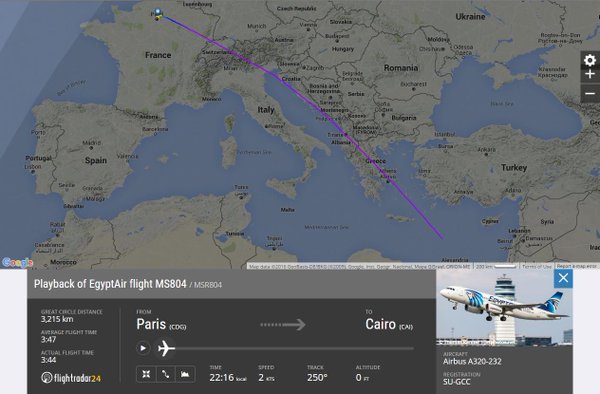Click the flightradar24 logo

71,378
